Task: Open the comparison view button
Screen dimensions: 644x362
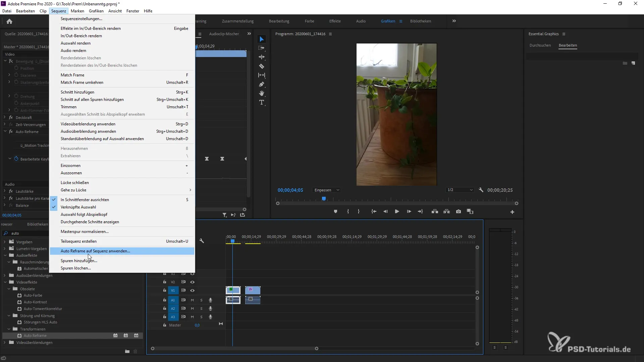Action: point(470,212)
